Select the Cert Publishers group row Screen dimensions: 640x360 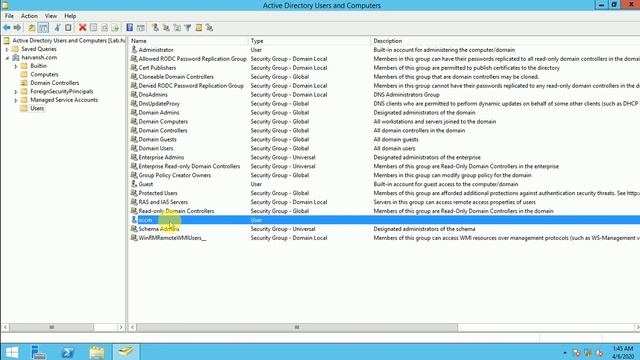(x=384, y=68)
